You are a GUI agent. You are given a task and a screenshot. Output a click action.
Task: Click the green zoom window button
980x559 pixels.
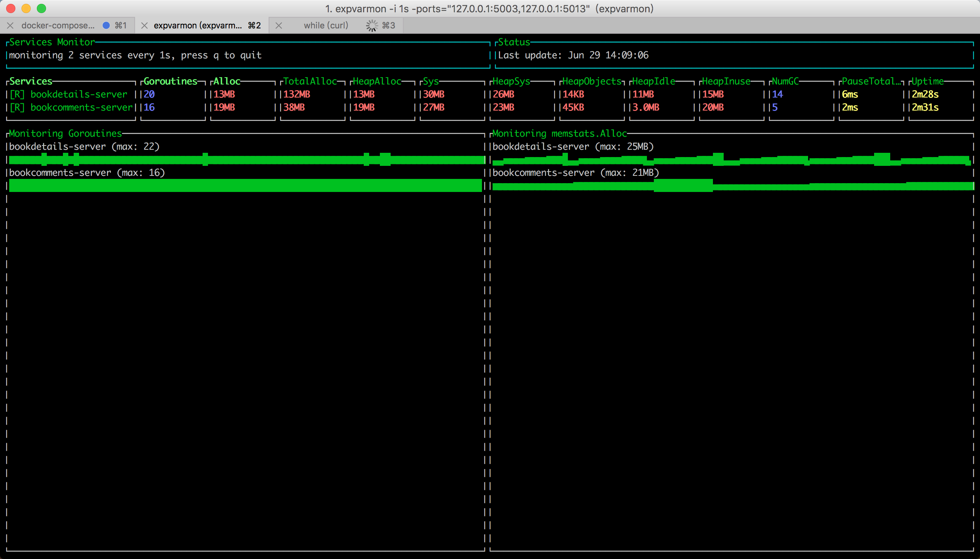[41, 8]
